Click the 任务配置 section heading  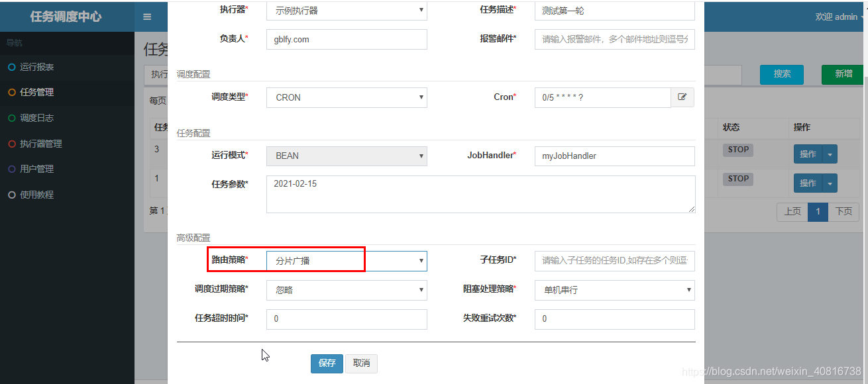coord(193,132)
